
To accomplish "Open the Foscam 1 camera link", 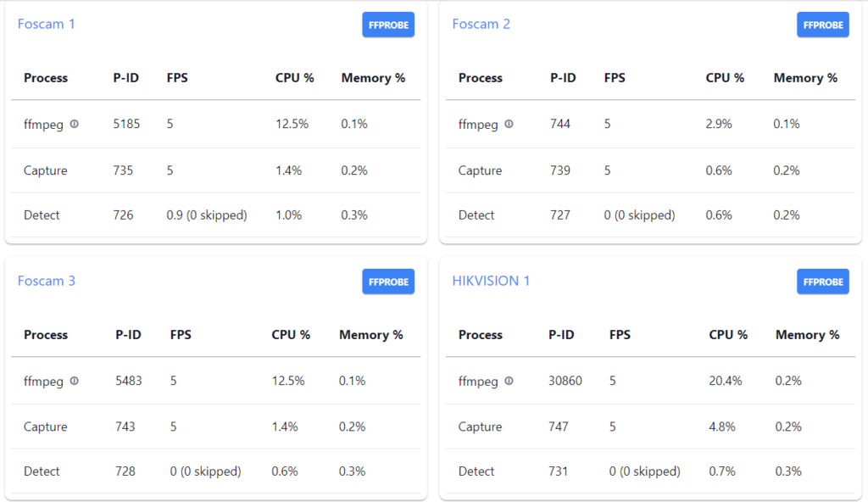I will 46,24.
